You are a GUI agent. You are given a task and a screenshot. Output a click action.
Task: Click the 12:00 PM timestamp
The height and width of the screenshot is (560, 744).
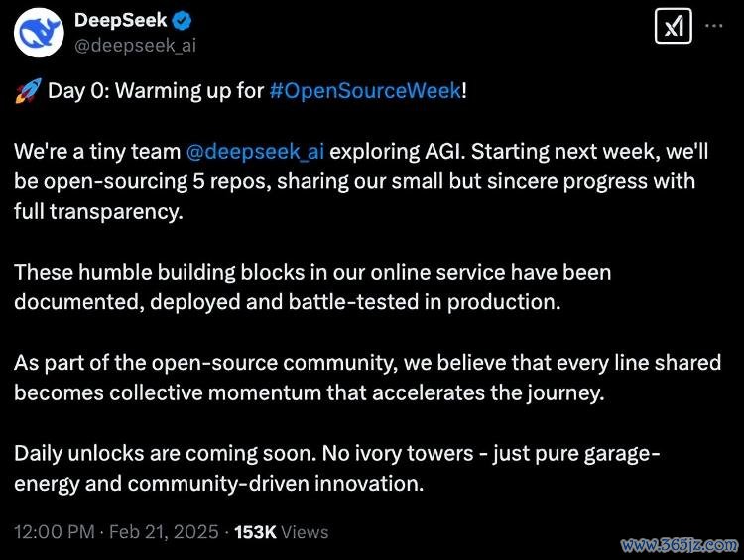(x=55, y=532)
